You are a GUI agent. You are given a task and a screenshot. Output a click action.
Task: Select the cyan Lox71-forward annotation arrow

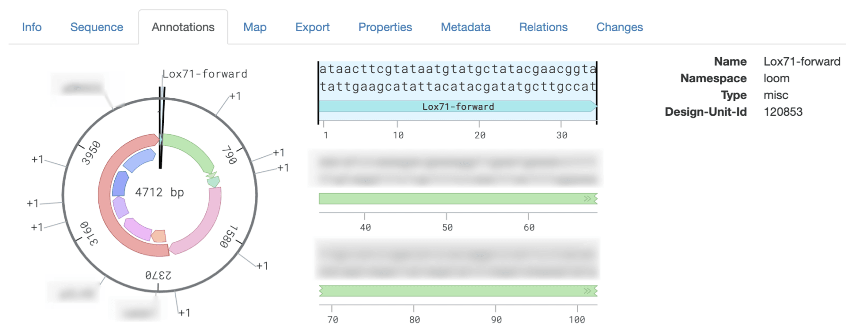pos(457,107)
